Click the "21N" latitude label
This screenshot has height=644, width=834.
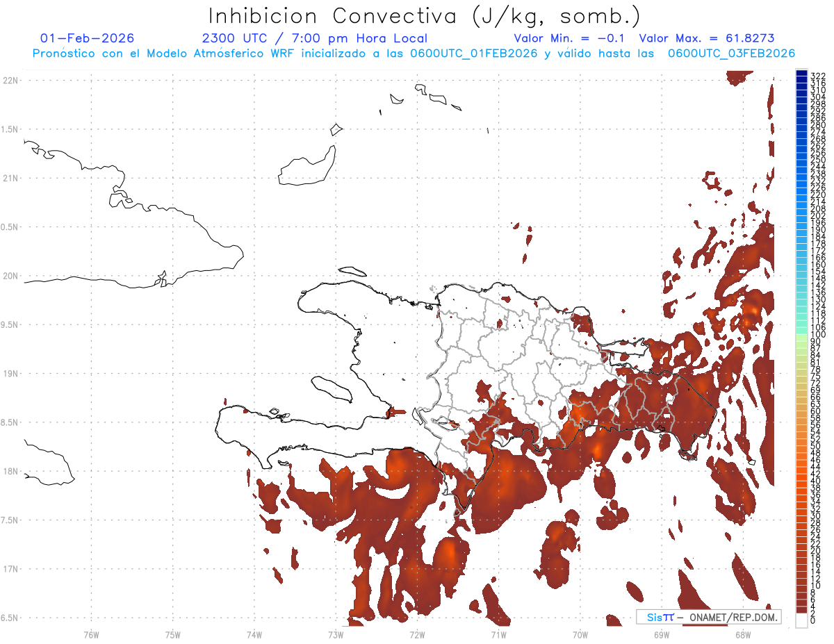(10, 178)
